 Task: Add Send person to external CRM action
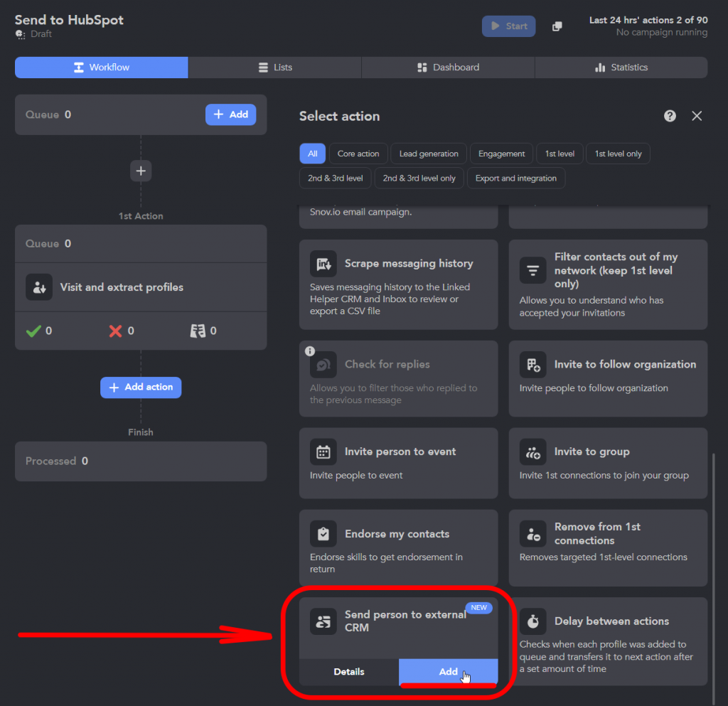point(448,672)
